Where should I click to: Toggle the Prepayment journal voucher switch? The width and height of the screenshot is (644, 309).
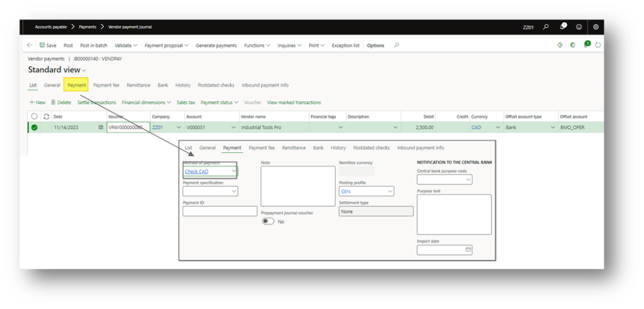click(x=268, y=222)
